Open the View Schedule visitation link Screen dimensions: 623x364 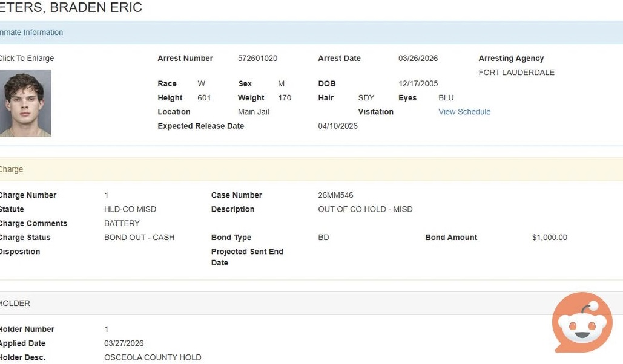tap(464, 112)
